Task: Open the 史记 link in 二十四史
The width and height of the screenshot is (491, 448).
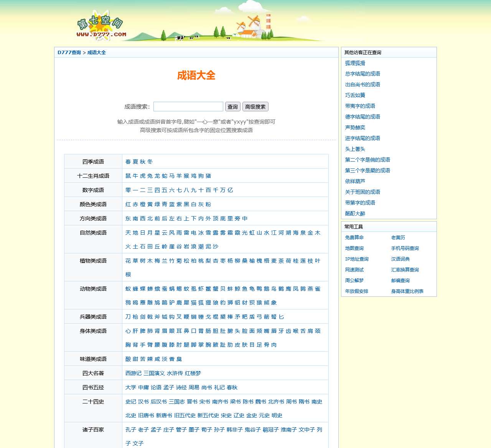Action: tap(130, 401)
